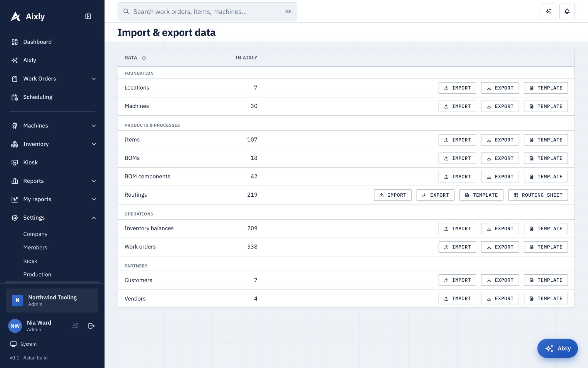This screenshot has width=588, height=368.
Task: Expand the Inventory chevron
Action: (x=94, y=144)
